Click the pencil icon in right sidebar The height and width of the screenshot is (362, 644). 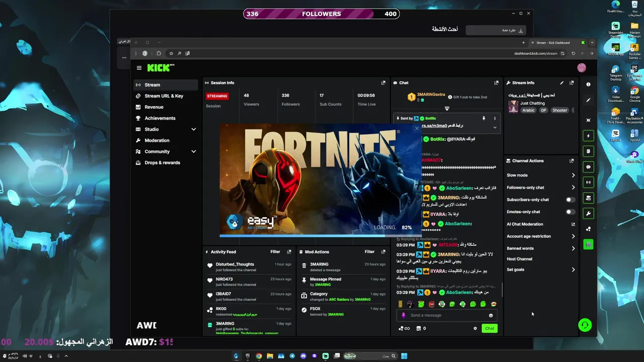[588, 100]
